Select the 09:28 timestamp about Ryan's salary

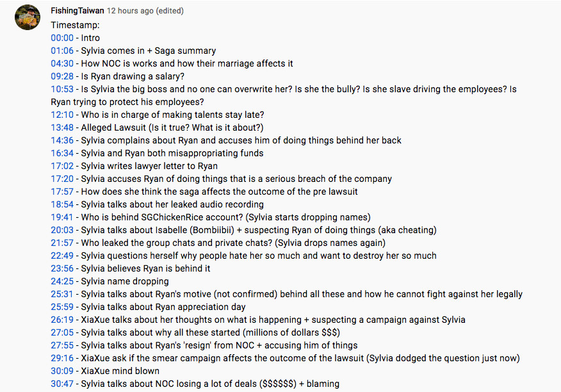click(x=62, y=76)
